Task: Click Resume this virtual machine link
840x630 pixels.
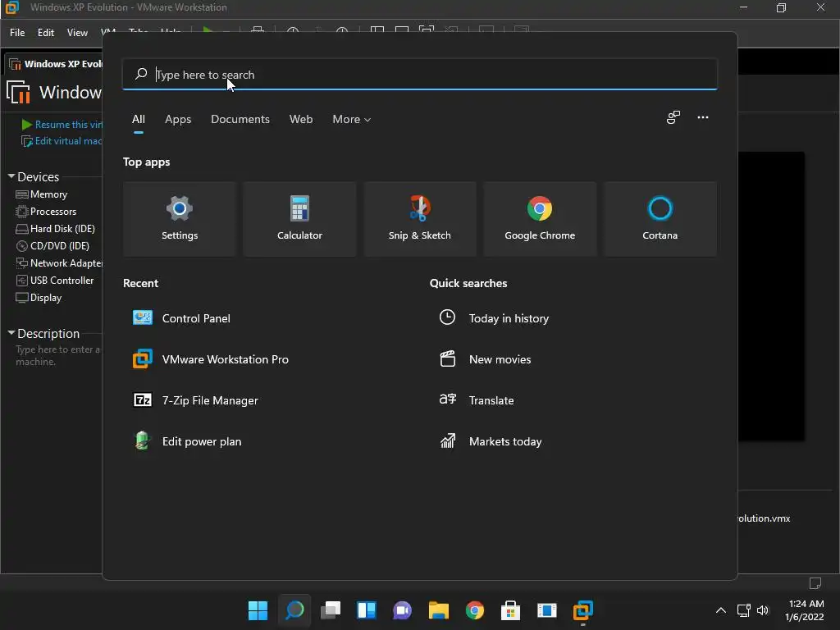Action: 62,125
